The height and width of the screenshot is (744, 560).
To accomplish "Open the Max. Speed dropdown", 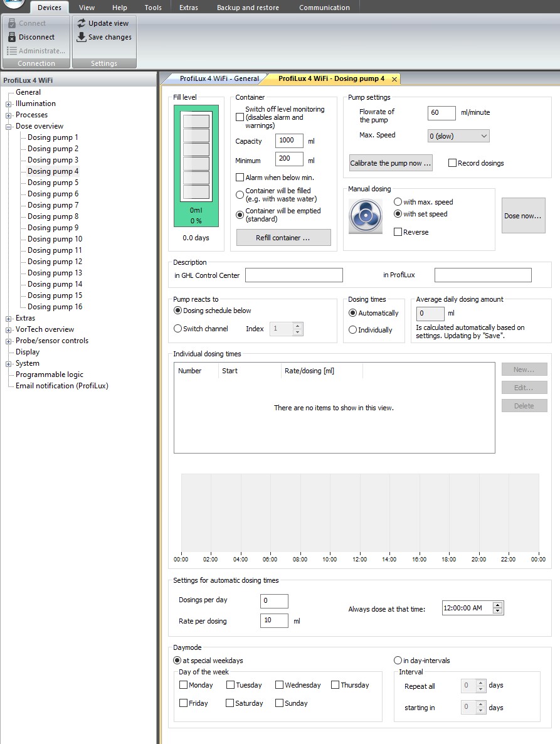I will coord(458,136).
